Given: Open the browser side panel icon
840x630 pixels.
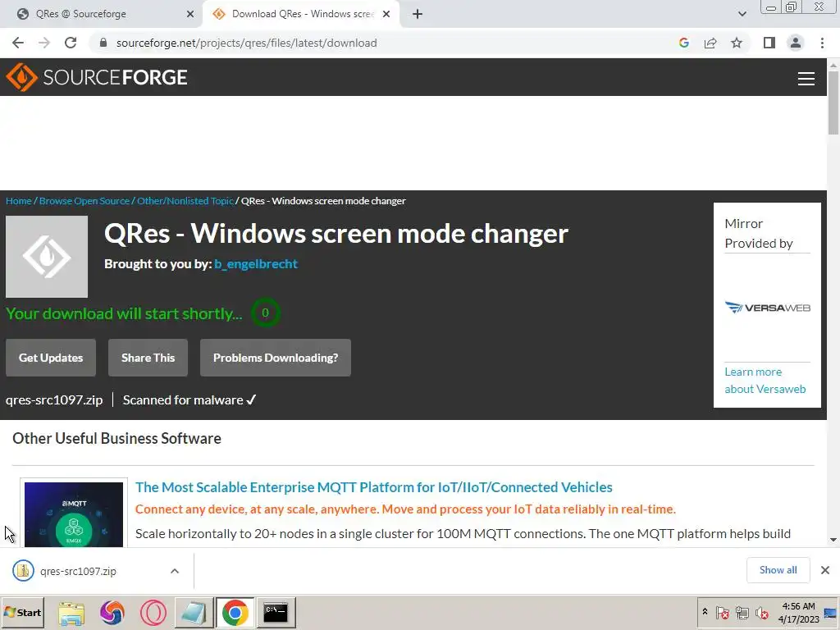Looking at the screenshot, I should point(769,43).
